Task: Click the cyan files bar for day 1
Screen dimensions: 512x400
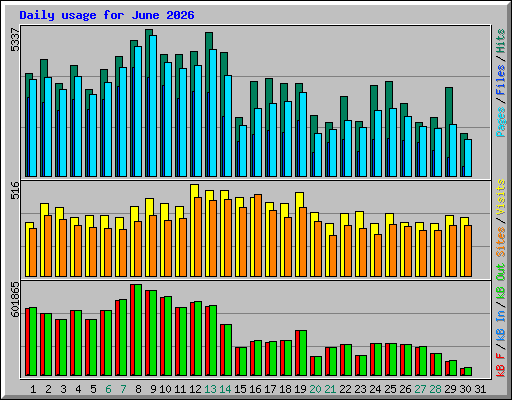Action: (33, 128)
